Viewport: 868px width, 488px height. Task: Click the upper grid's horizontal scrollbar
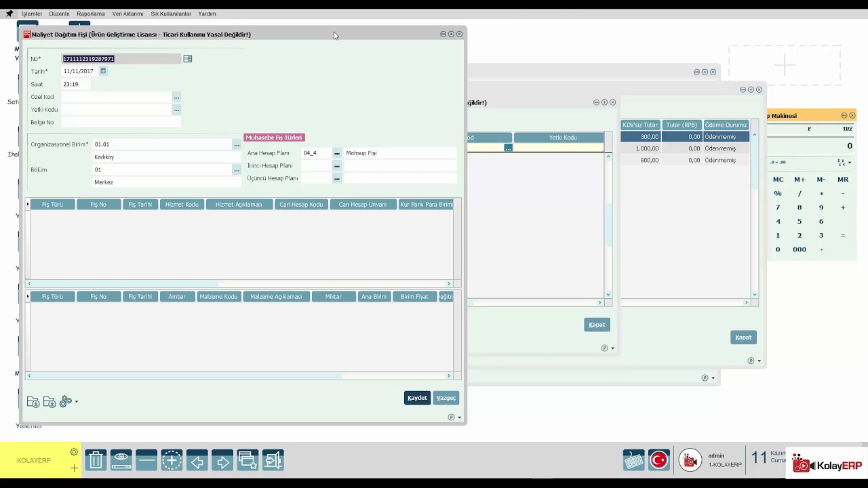[239, 283]
